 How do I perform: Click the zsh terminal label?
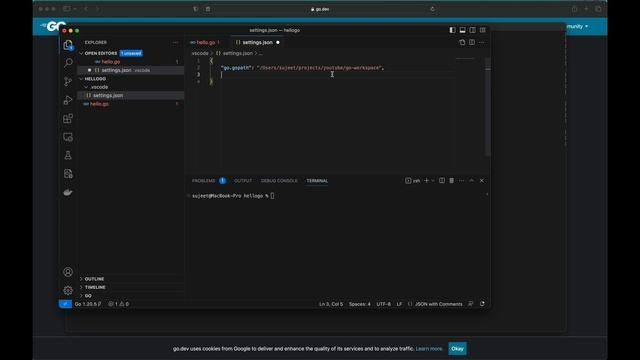click(413, 181)
